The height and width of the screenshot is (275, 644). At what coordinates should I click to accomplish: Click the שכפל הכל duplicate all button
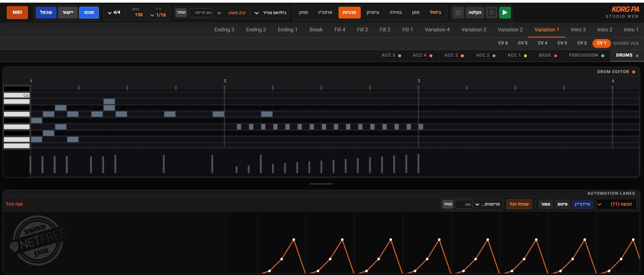(519, 204)
